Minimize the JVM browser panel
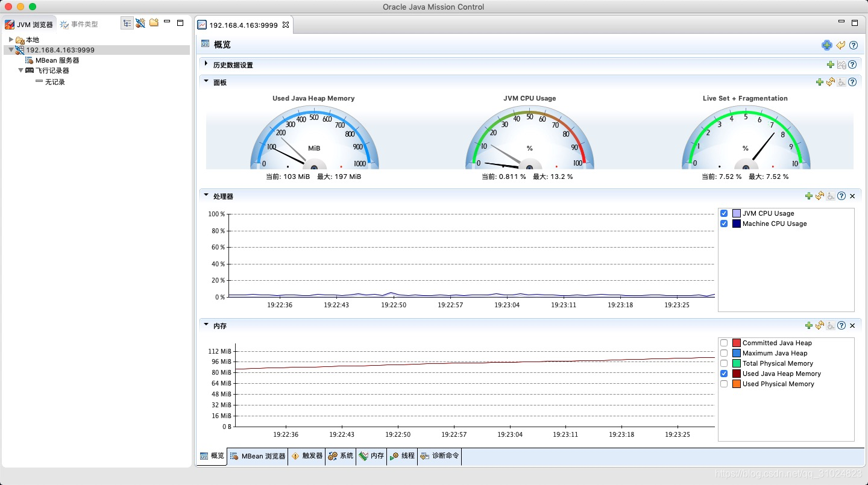 pos(167,22)
